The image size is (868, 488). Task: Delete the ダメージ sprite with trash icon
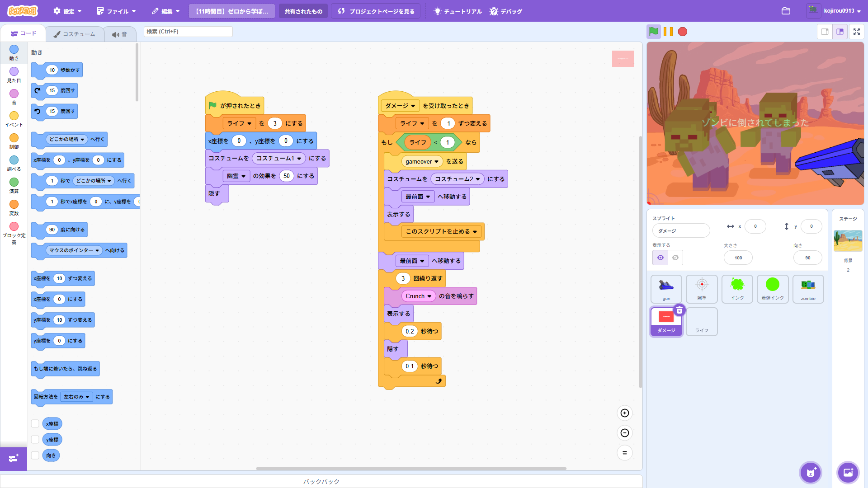[679, 310]
